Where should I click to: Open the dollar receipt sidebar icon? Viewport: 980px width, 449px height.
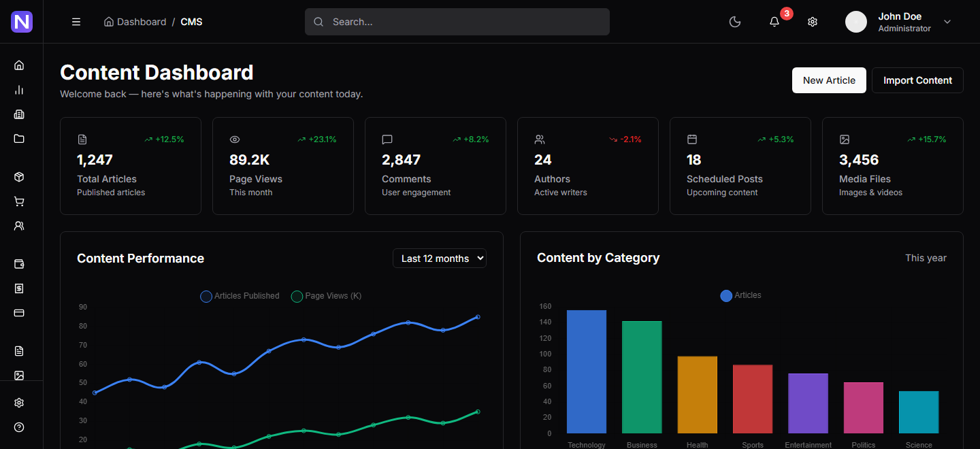pos(19,288)
